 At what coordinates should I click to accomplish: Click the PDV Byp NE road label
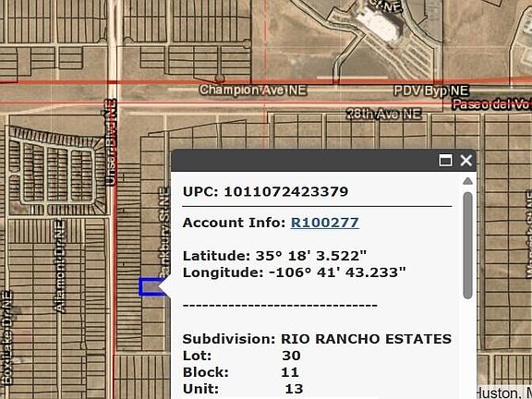(x=431, y=91)
